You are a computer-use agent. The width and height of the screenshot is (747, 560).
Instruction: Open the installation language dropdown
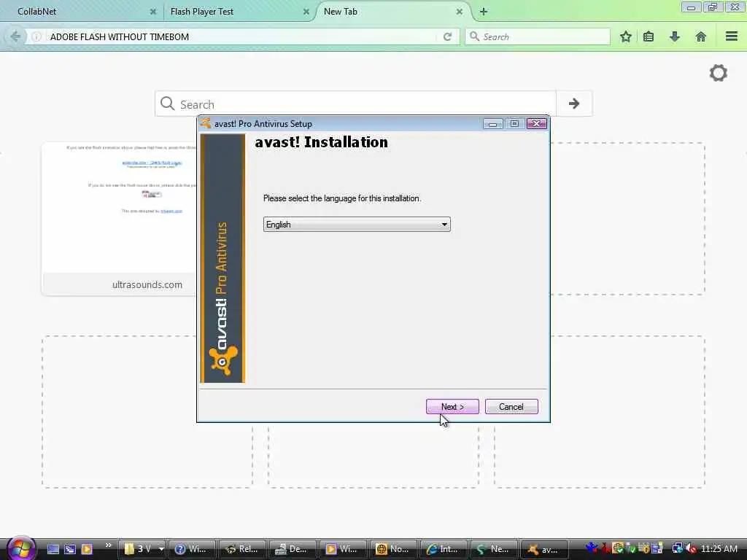coord(356,225)
